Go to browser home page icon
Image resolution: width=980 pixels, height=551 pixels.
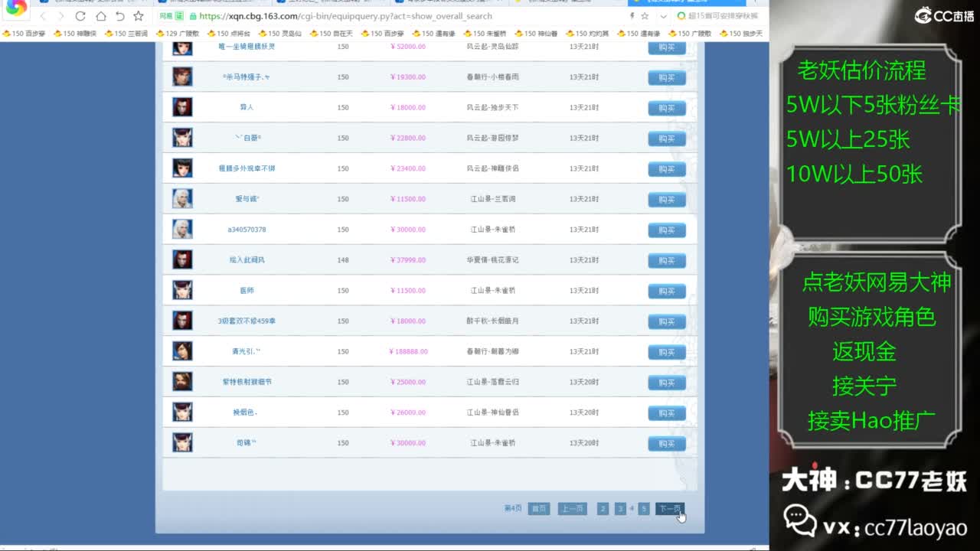[100, 16]
